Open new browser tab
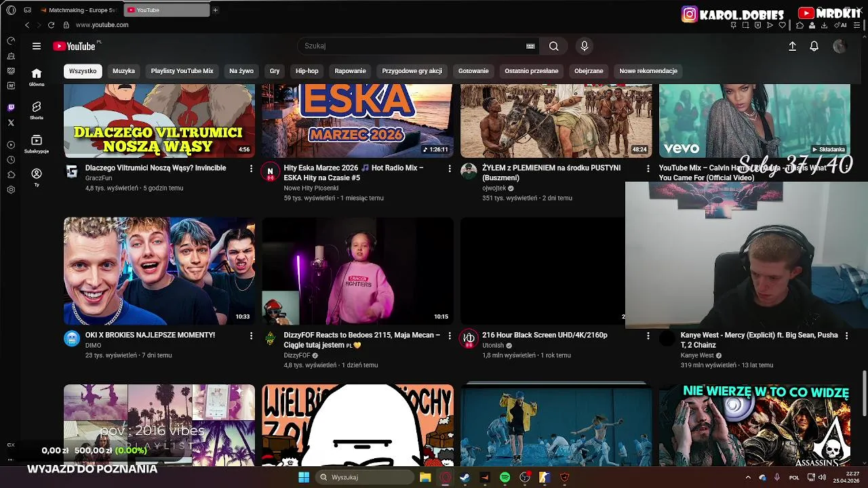This screenshot has width=868, height=488. (x=216, y=10)
